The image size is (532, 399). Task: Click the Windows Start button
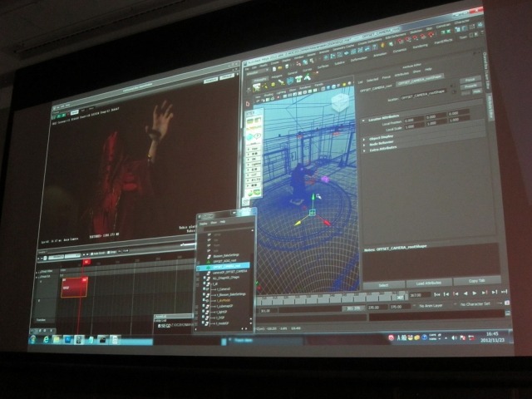point(34,338)
